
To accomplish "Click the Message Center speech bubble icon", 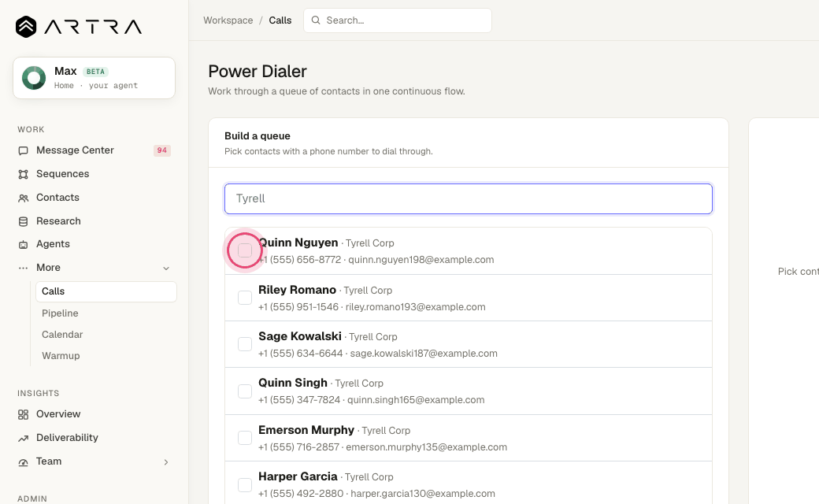I will [23, 151].
